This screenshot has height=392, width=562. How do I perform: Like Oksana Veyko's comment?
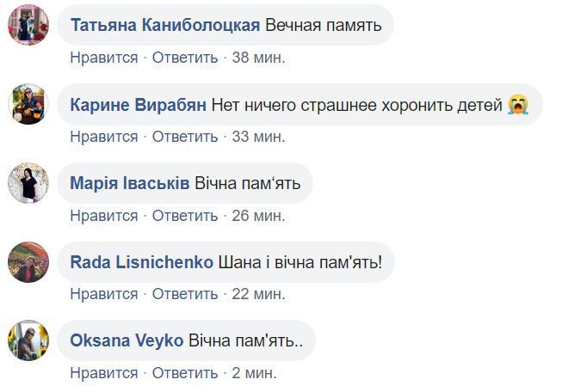(104, 373)
